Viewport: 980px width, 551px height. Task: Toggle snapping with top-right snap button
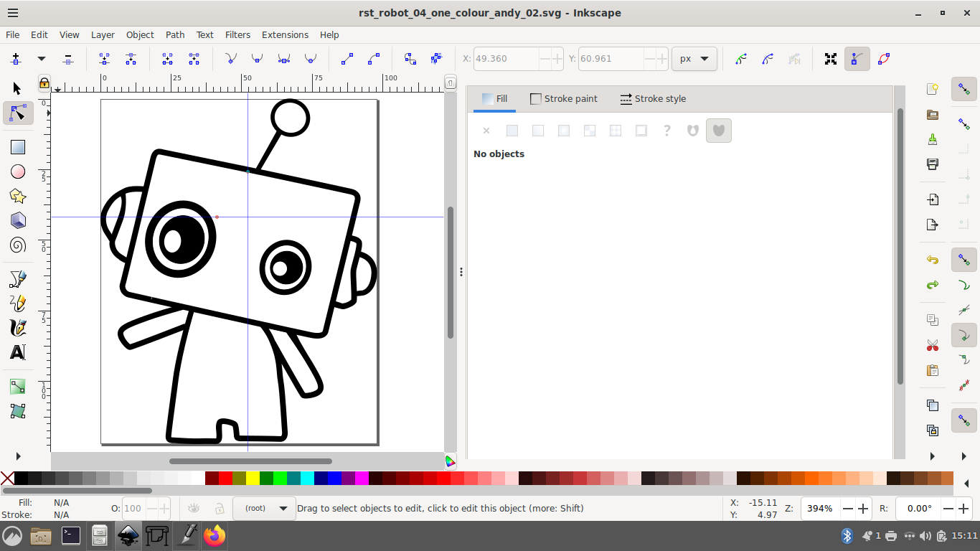(x=963, y=89)
